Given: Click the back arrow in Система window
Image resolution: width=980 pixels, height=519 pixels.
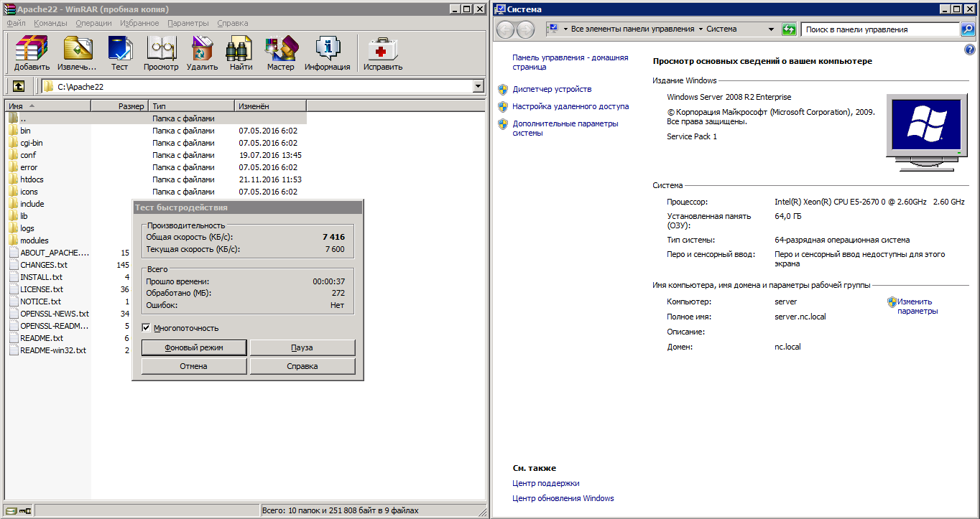Looking at the screenshot, I should click(505, 29).
